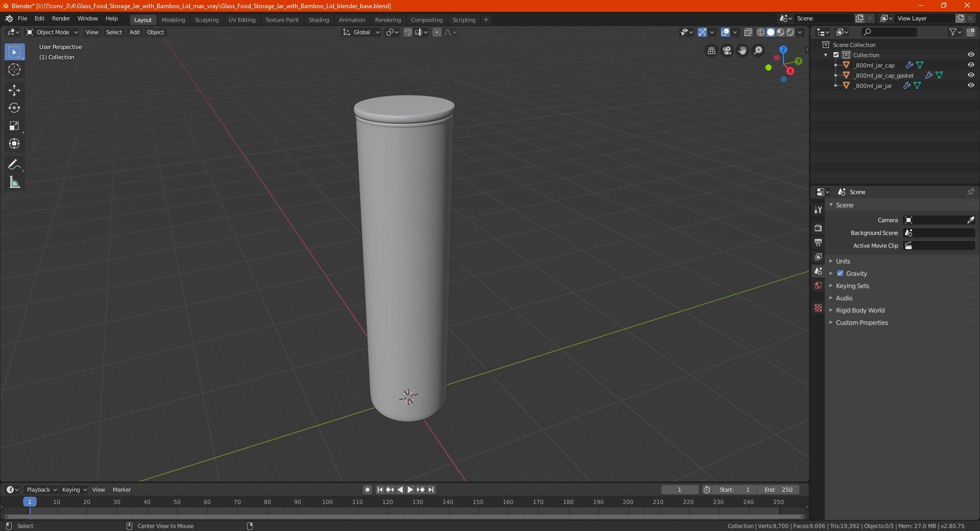Screen dimensions: 980x531
Task: Toggle orthographic grid view icon
Action: point(711,51)
